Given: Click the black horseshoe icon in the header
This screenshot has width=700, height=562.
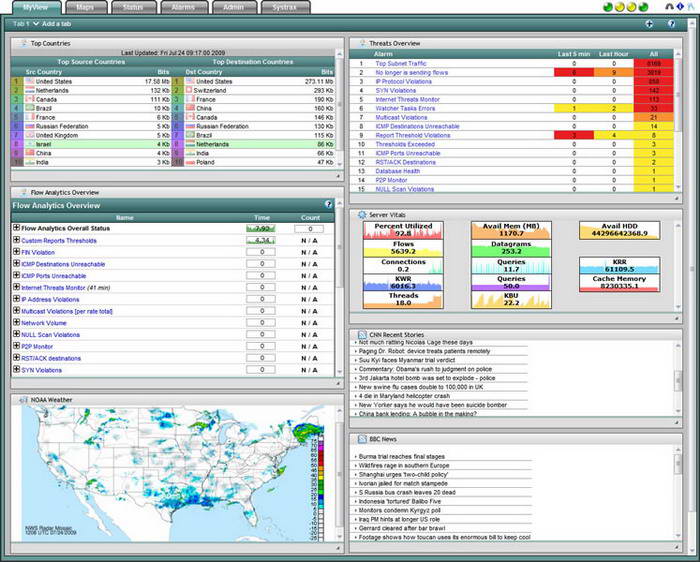Looking at the screenshot, I should [x=669, y=7].
